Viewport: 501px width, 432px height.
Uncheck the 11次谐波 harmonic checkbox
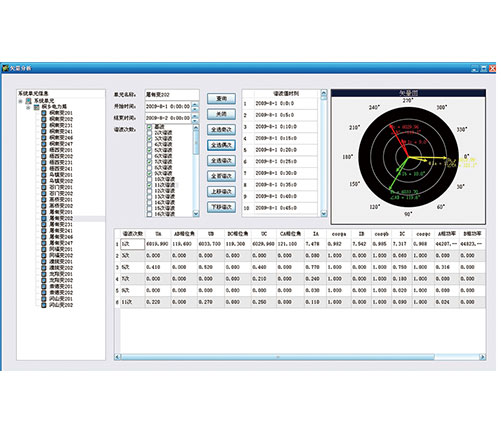click(x=149, y=185)
